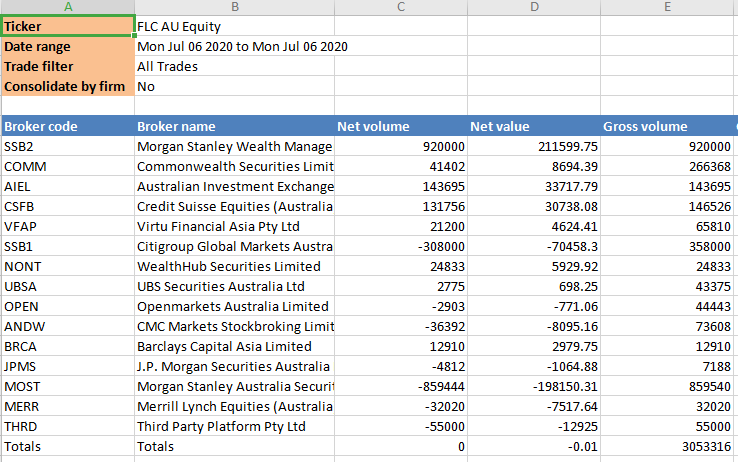
Task: Select broker code JPMS
Action: (x=68, y=366)
